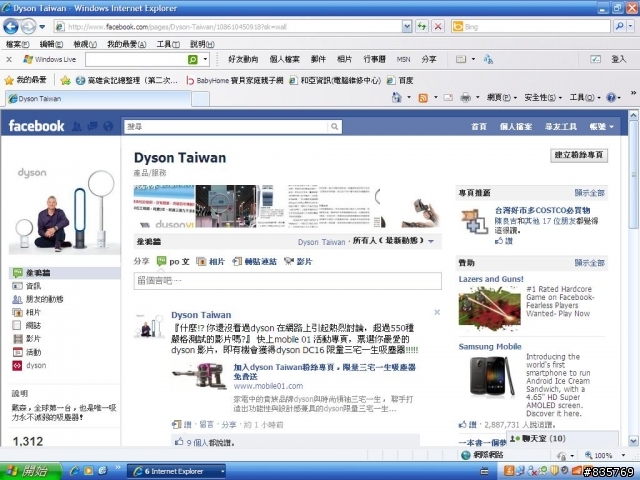Click the Home page icon in command bar
Screen dimensions: 640x480
pyautogui.click(x=397, y=98)
